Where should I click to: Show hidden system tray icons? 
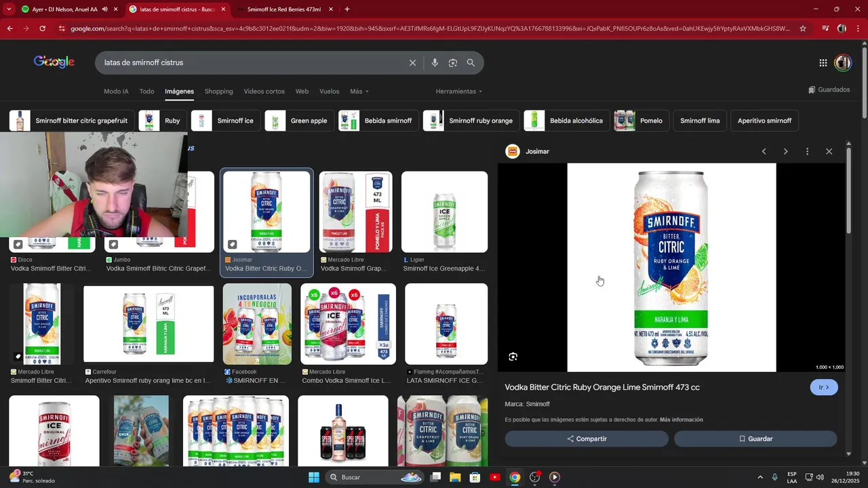759,477
